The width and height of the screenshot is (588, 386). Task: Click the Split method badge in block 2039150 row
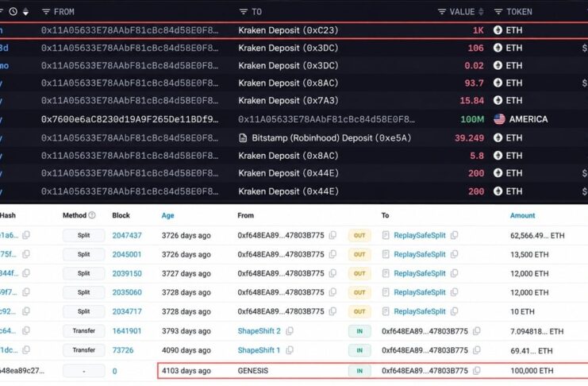(x=83, y=273)
